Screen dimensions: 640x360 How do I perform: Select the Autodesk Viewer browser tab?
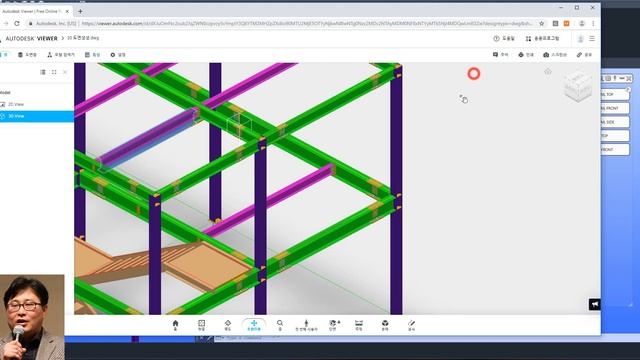(x=35, y=11)
